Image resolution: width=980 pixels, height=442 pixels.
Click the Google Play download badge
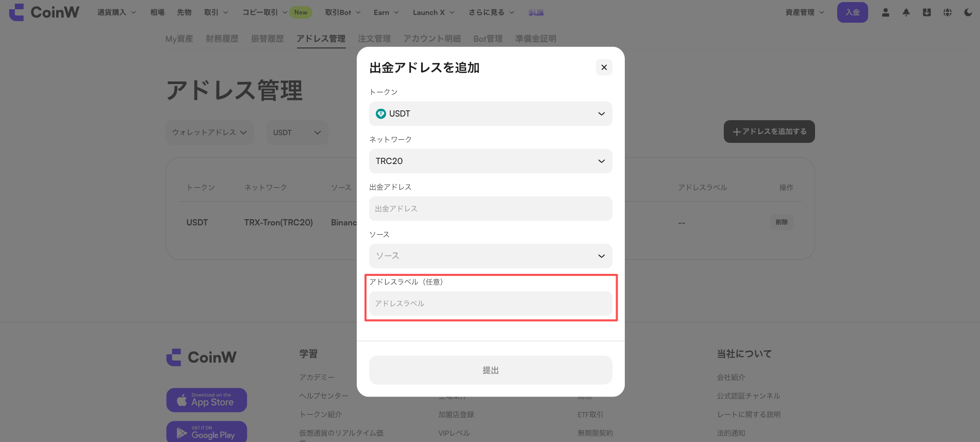(207, 432)
